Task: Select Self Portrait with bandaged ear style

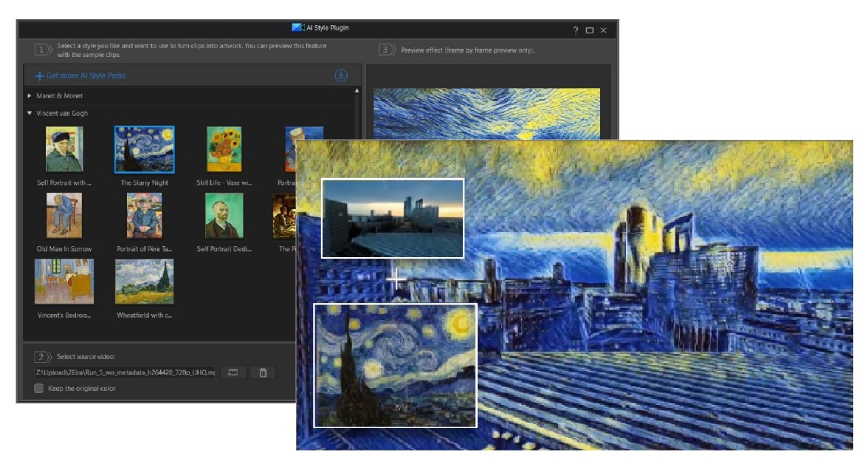Action: [x=64, y=149]
